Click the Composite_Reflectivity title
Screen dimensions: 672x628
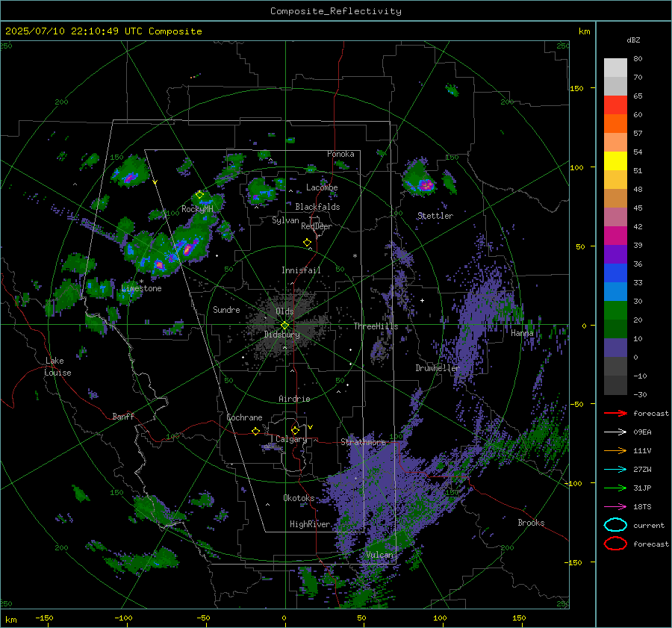click(336, 11)
